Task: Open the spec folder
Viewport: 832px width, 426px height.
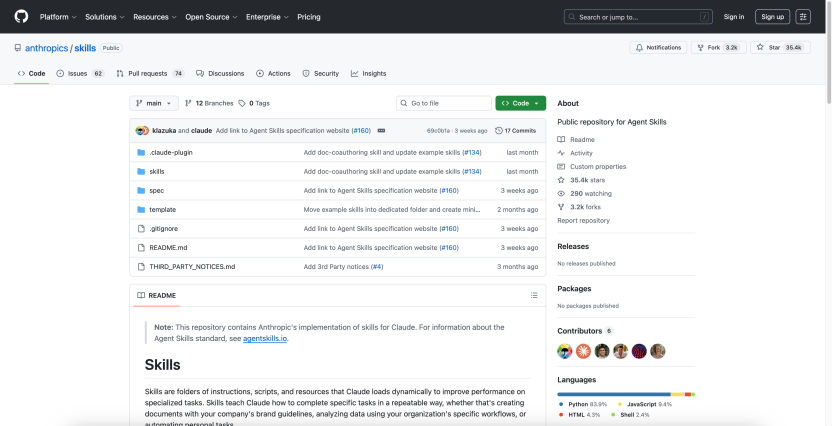Action: (156, 190)
